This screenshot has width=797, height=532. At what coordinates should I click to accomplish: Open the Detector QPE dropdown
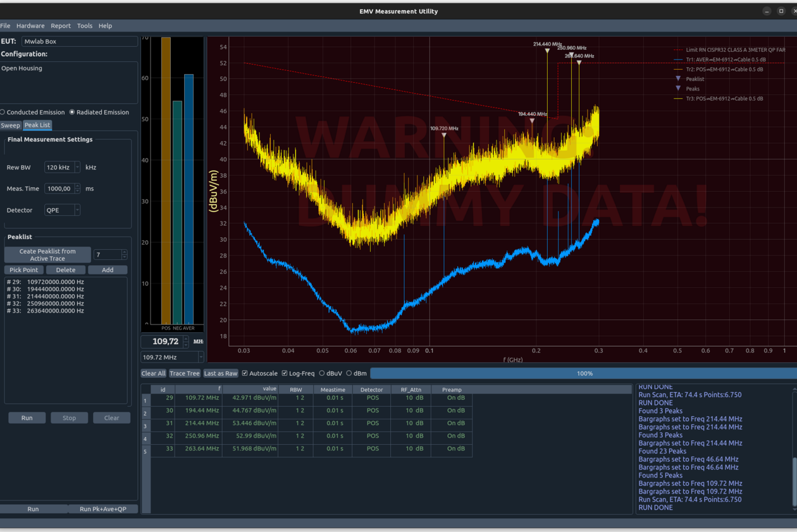77,210
